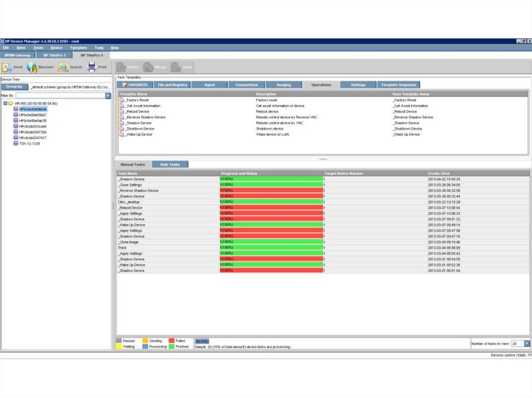Image resolution: width=532 pixels, height=398 pixels.
Task: Switch to the HPDM Gateway tab
Action: click(17, 55)
